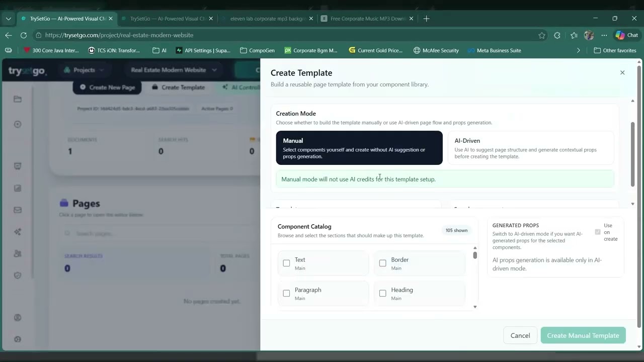This screenshot has width=644, height=362.
Task: Open browser extensions icon
Action: [x=557, y=35]
